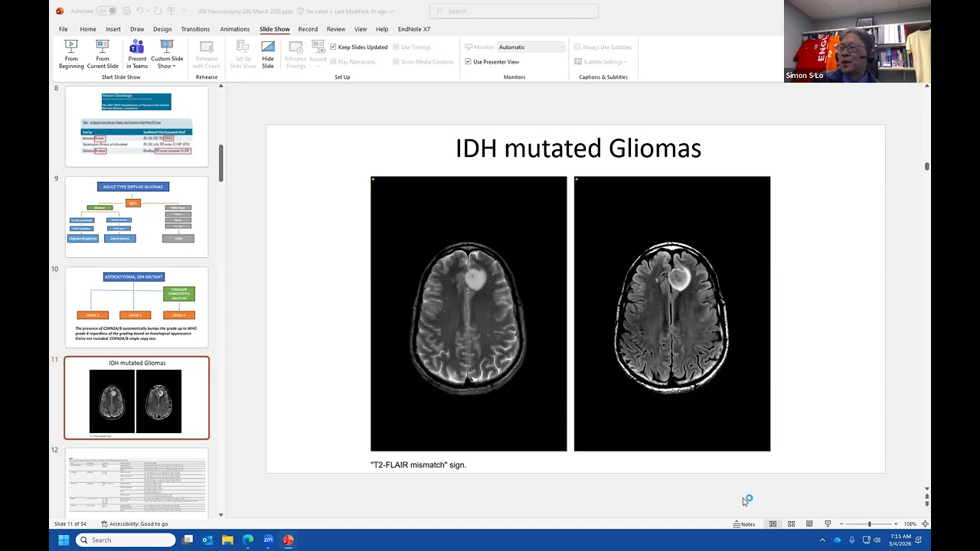Start slideshow From Beginning

[71, 54]
